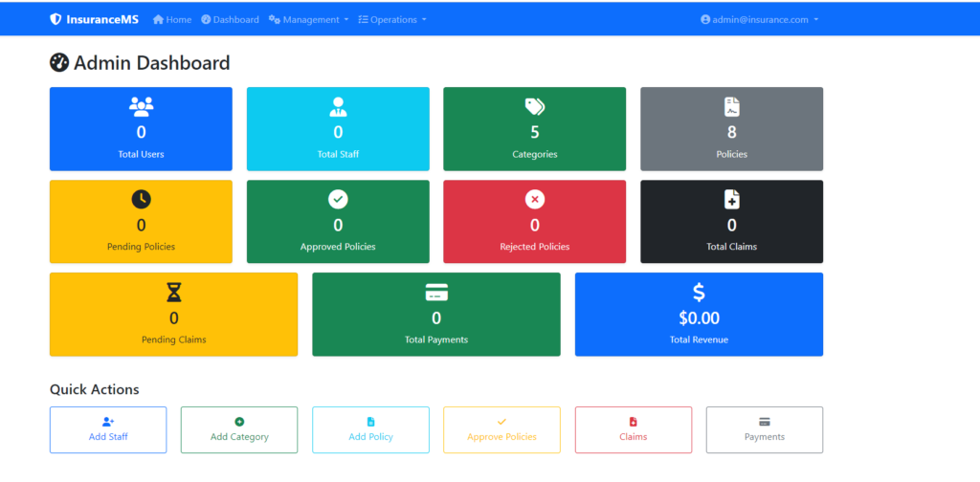Click the Payments quick action label
The height and width of the screenshot is (482, 980).
point(765,436)
